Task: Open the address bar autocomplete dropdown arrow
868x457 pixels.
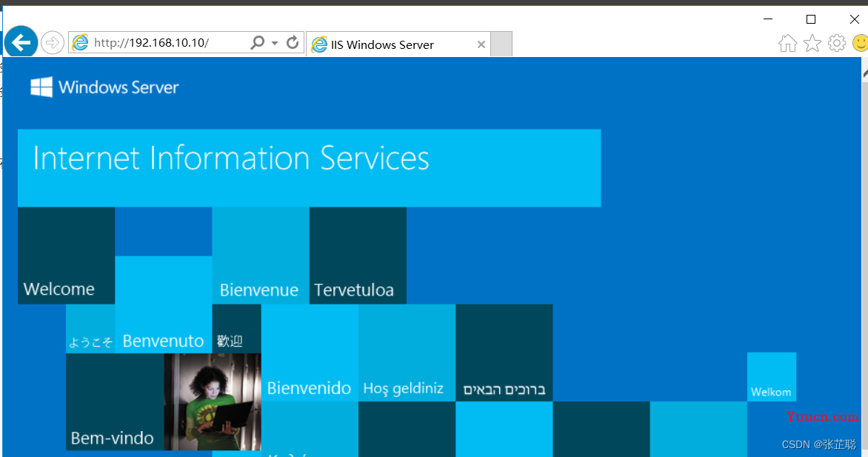Action: point(275,43)
